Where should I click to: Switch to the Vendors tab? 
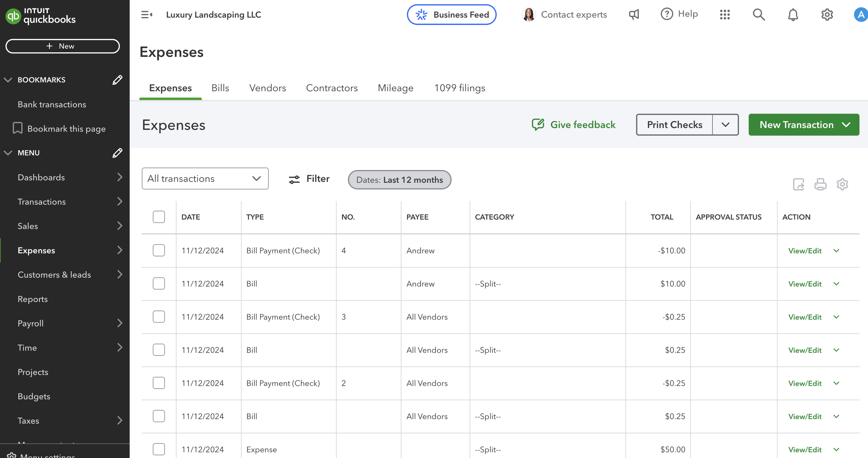267,88
